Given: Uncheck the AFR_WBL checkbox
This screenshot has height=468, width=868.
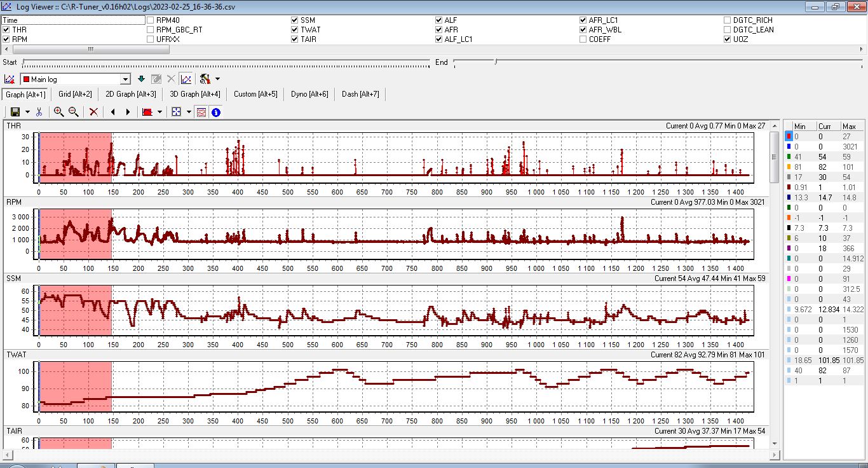Looking at the screenshot, I should click(x=583, y=30).
